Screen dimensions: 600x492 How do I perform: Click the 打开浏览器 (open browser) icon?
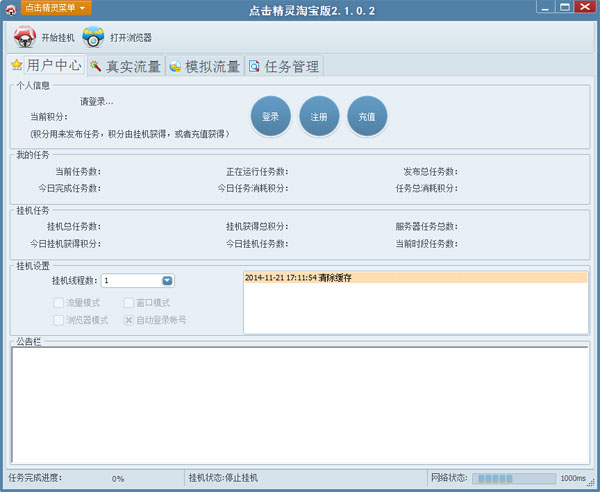click(x=93, y=37)
